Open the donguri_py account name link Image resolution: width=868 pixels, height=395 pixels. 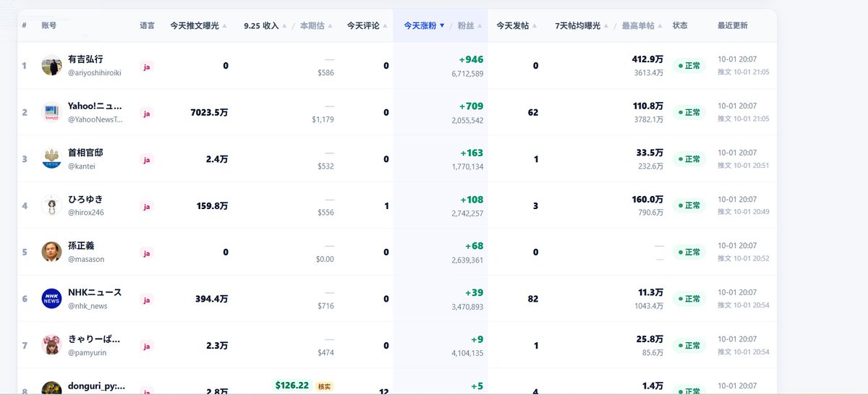pos(97,386)
